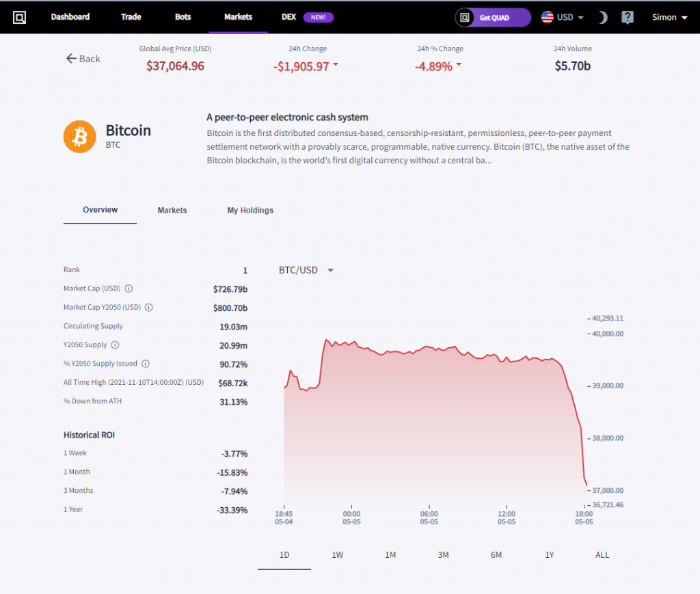Open the BTC/USD pair selector
The height and width of the screenshot is (594, 700).
tap(306, 270)
